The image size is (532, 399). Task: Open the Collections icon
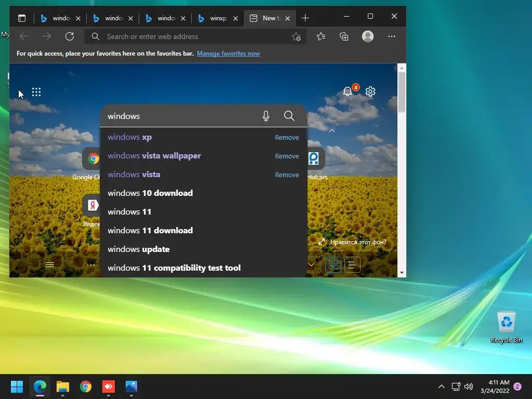[x=344, y=36]
